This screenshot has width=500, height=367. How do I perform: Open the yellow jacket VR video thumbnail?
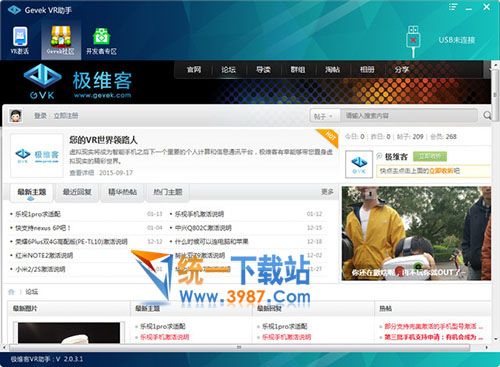coord(416,233)
